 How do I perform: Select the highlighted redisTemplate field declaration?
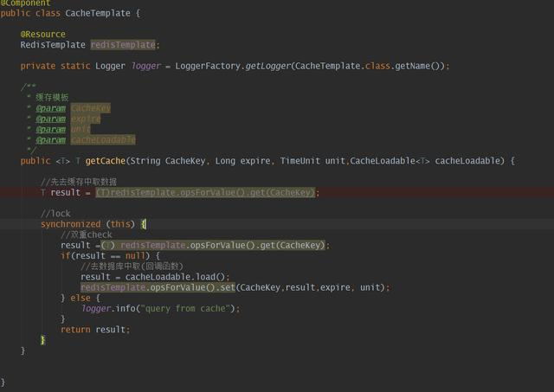pos(123,45)
